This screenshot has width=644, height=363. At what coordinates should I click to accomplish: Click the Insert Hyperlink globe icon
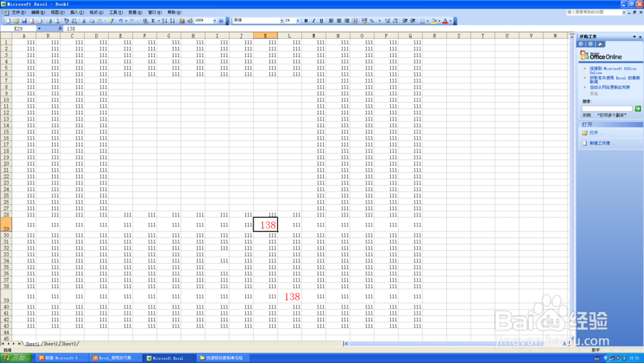pyautogui.click(x=146, y=21)
